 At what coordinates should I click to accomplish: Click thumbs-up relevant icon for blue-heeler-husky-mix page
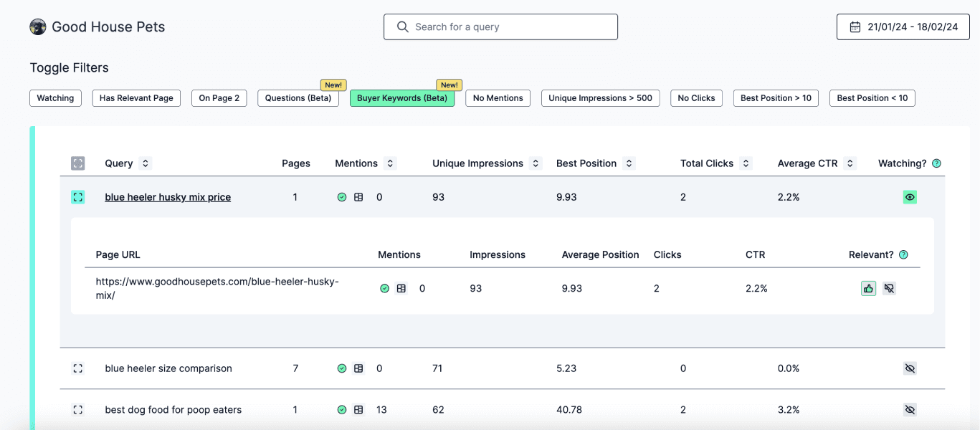[868, 288]
